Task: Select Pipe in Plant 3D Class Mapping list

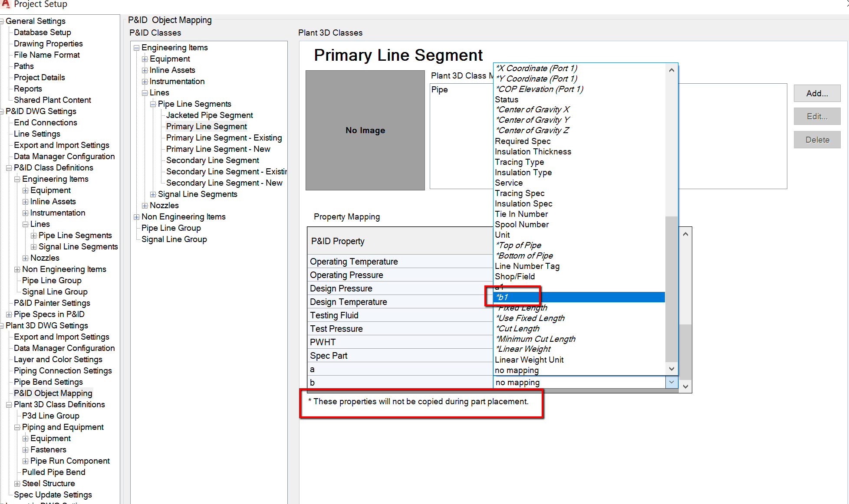Action: tap(439, 90)
